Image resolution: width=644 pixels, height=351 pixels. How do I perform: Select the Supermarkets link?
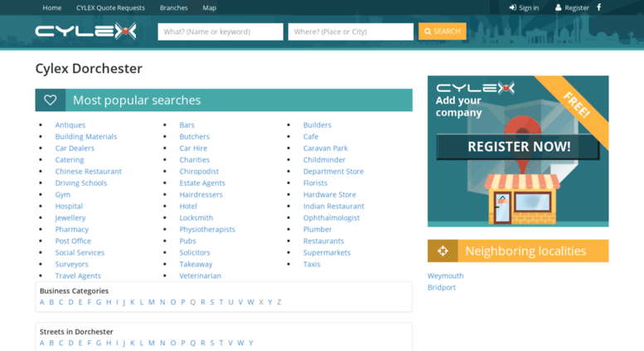(327, 252)
